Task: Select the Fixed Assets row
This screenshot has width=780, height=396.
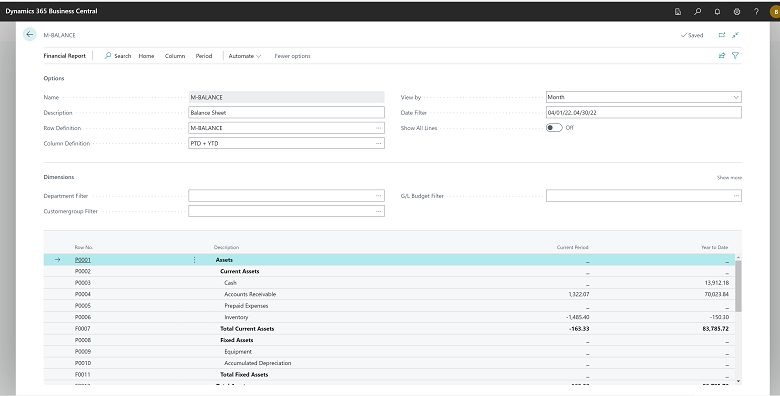Action: point(389,340)
